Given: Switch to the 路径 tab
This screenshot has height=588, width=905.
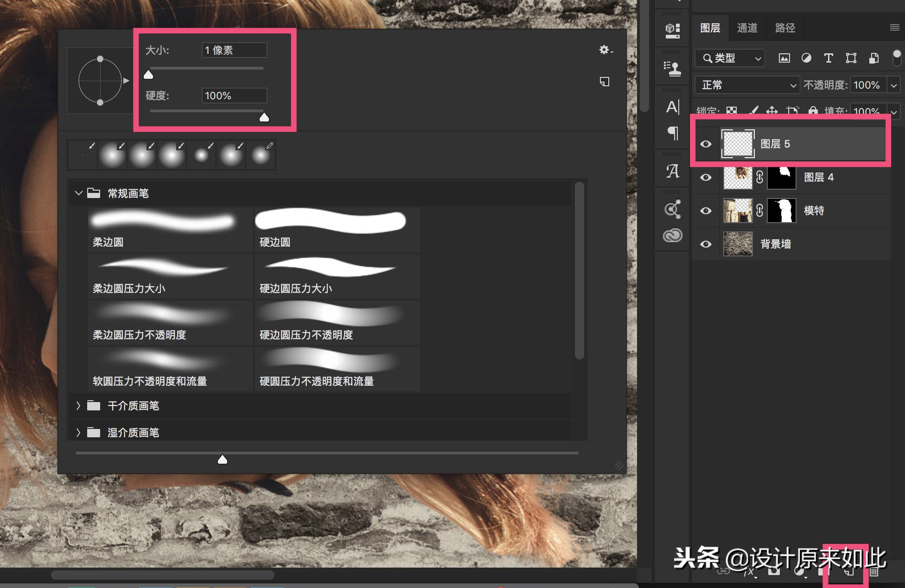Looking at the screenshot, I should click(x=785, y=28).
